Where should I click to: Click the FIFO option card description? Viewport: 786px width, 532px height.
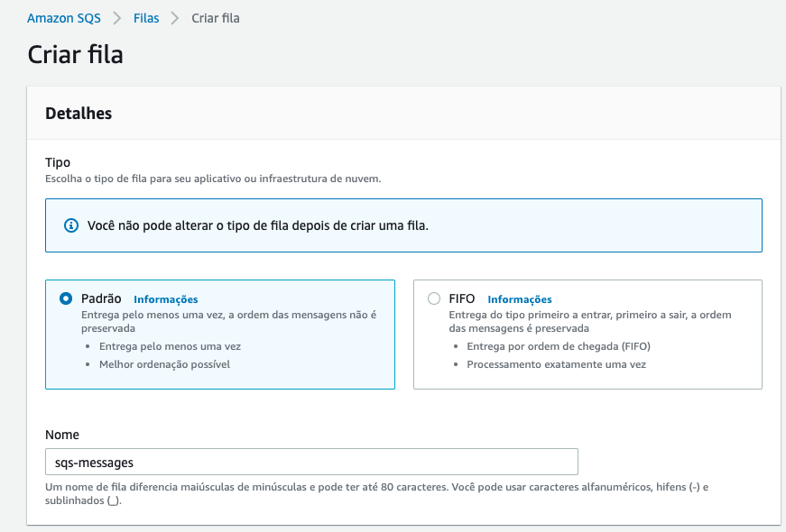(x=590, y=321)
